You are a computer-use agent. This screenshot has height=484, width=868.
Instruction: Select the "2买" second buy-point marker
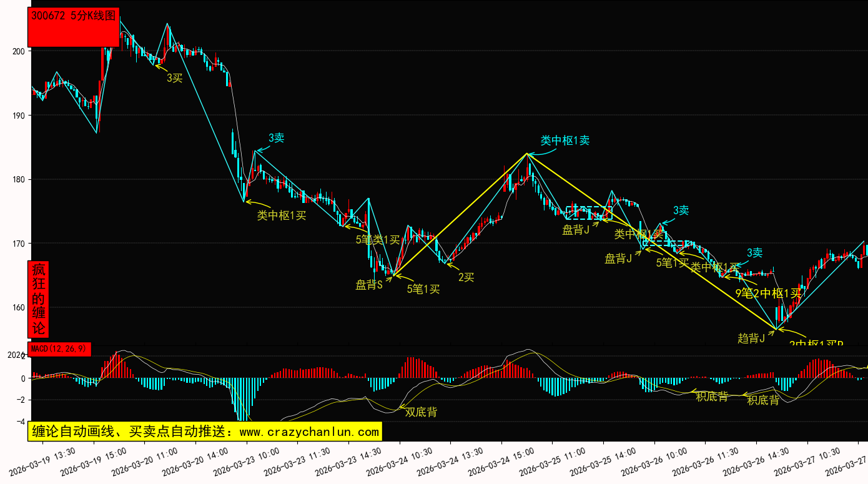pyautogui.click(x=466, y=277)
